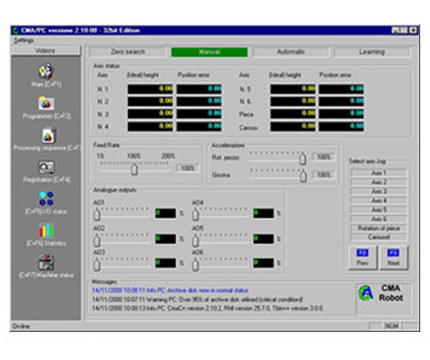Select Axis 1 jog toggle
The height and width of the screenshot is (360, 430).
click(379, 173)
